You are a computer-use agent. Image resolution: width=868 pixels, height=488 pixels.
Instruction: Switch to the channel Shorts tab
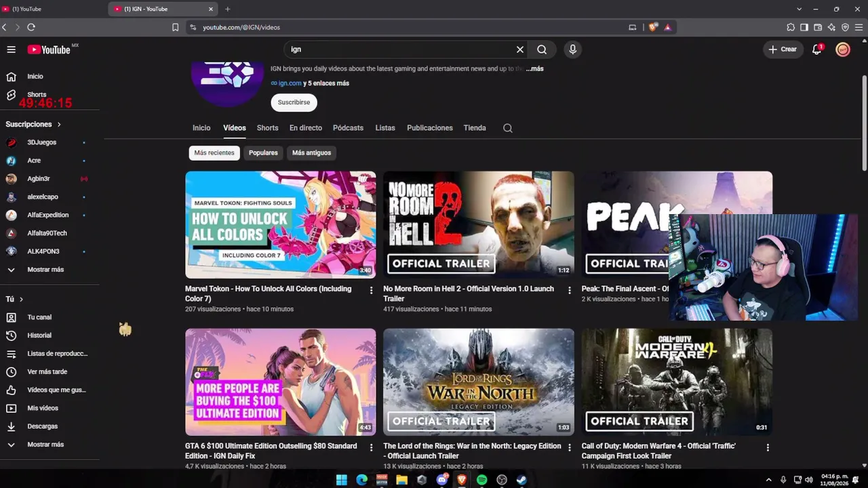click(267, 128)
